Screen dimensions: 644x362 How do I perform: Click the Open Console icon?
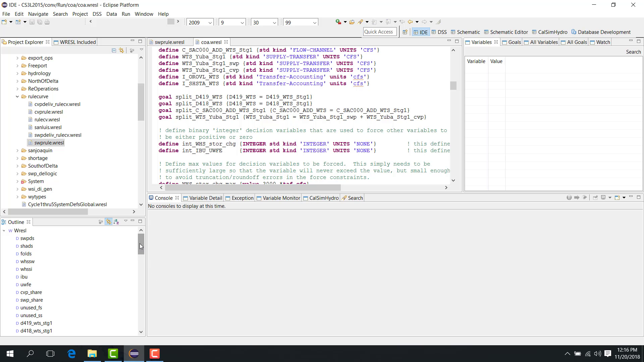617,198
